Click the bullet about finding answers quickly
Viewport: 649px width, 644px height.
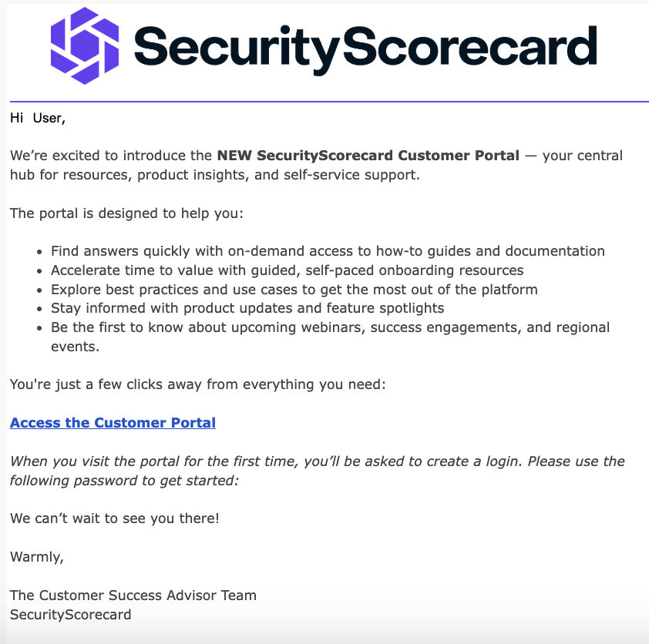[x=328, y=251]
